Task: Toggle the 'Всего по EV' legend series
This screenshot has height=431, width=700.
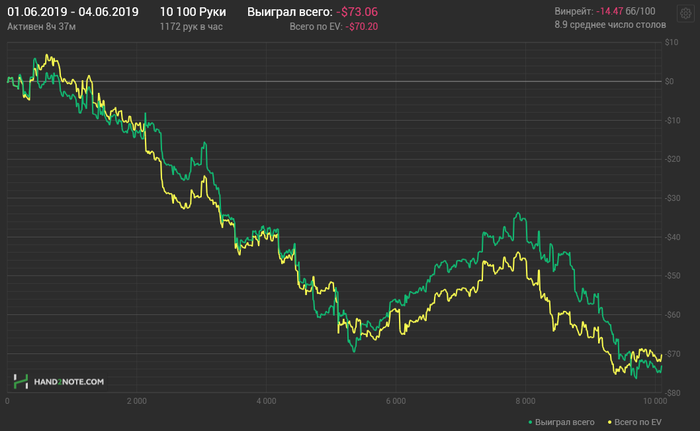Action: pyautogui.click(x=634, y=422)
